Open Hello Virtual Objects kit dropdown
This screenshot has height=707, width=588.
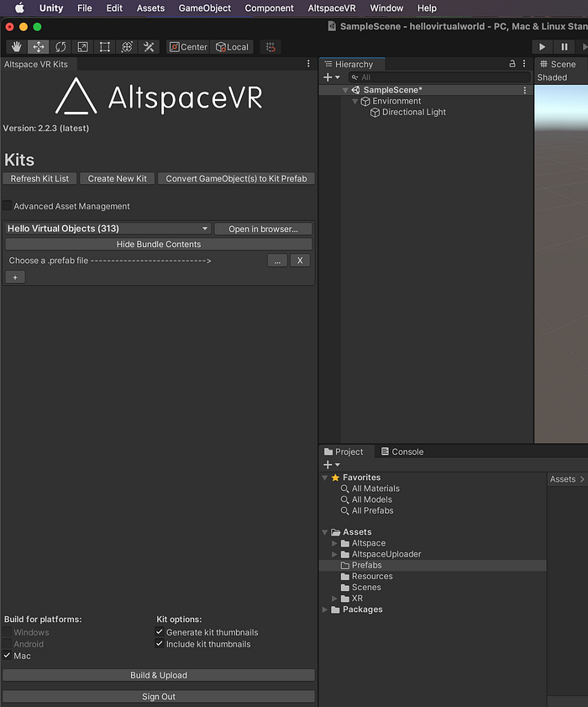click(108, 229)
